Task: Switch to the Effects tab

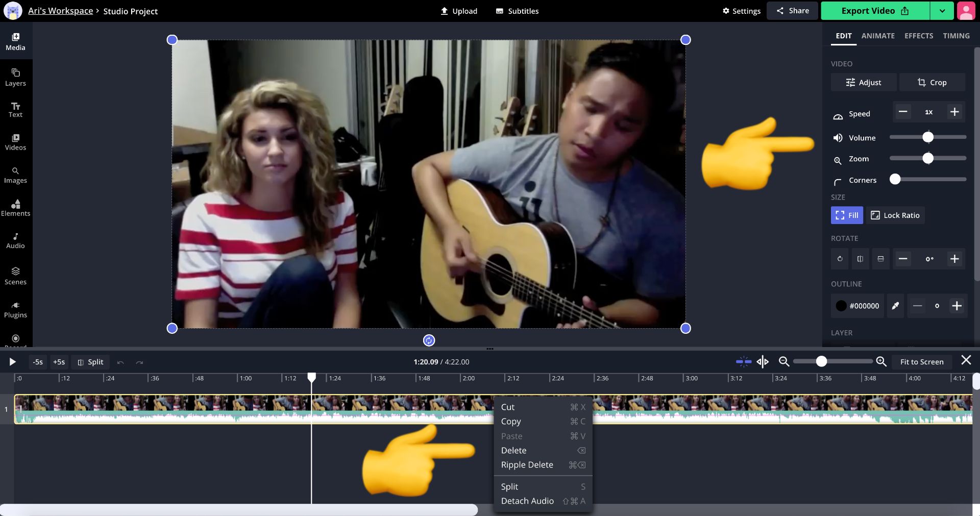Action: (x=918, y=36)
